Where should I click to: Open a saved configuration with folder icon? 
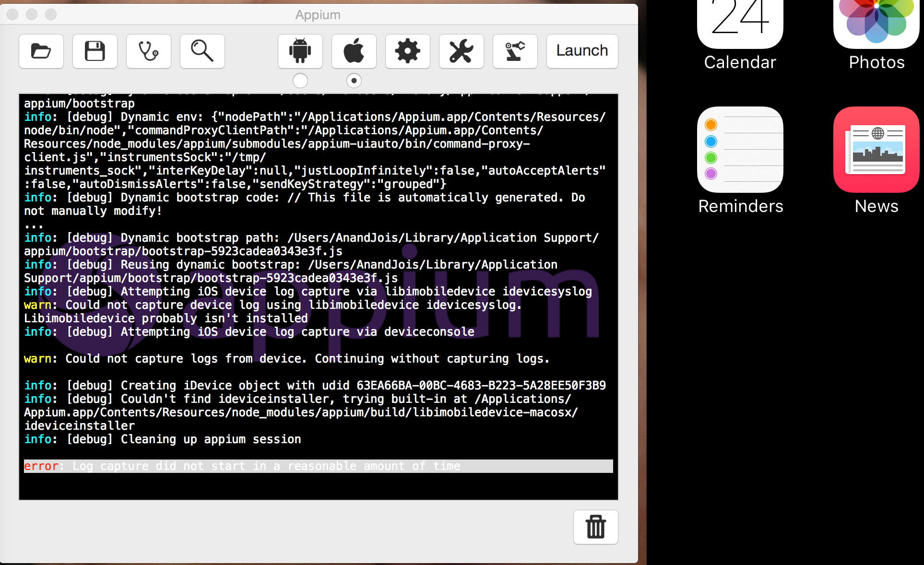[x=41, y=51]
